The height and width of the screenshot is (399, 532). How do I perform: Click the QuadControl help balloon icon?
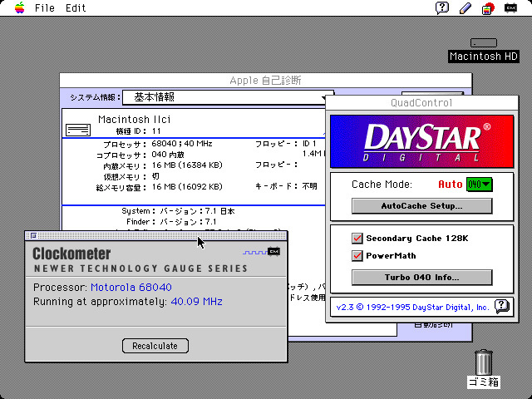click(x=501, y=306)
